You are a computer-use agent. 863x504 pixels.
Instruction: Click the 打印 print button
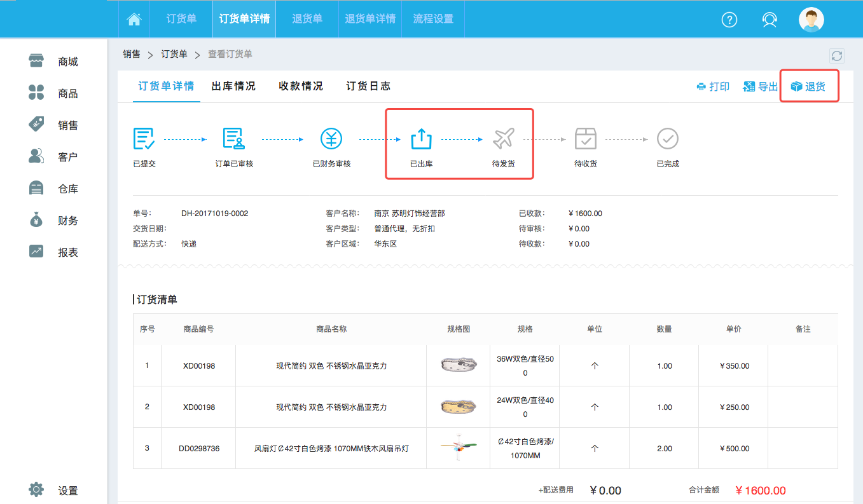point(713,86)
